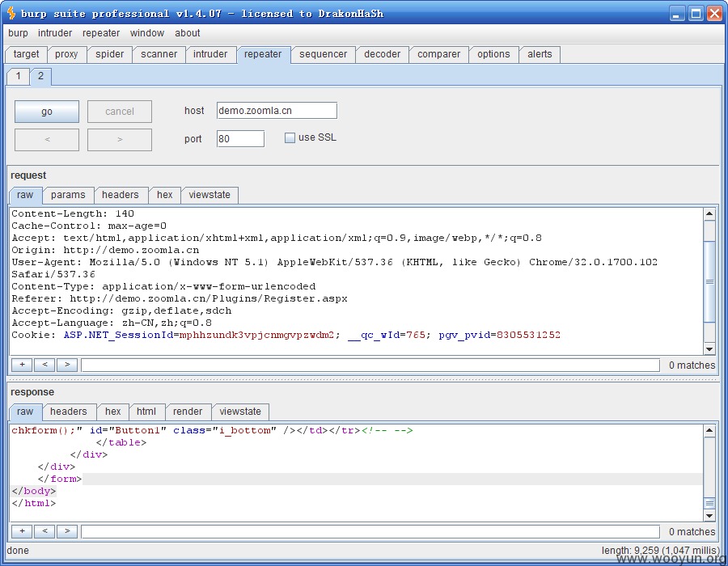Select the repeater tool tab

(263, 54)
